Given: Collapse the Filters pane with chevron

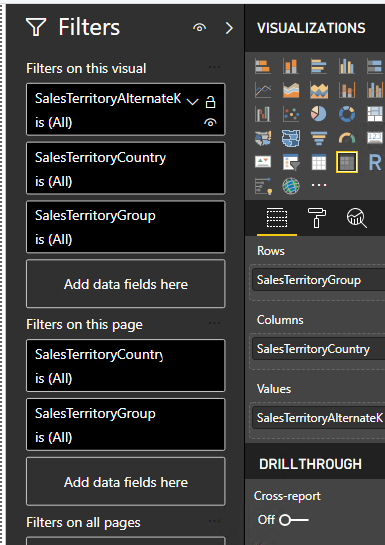Looking at the screenshot, I should pos(229,28).
